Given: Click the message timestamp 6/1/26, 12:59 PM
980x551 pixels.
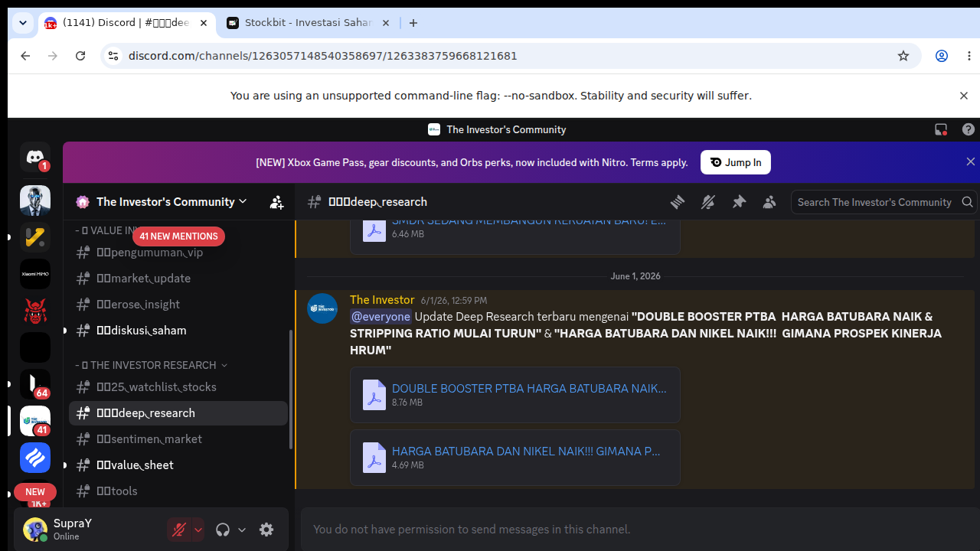Looking at the screenshot, I should click(x=454, y=301).
